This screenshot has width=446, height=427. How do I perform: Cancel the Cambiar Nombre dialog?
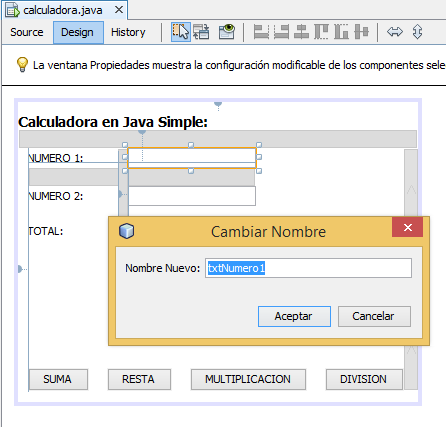(374, 316)
